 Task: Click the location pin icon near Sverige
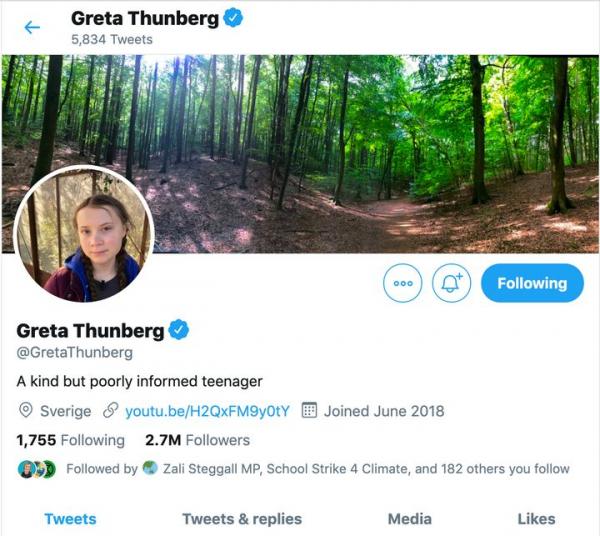[26, 411]
